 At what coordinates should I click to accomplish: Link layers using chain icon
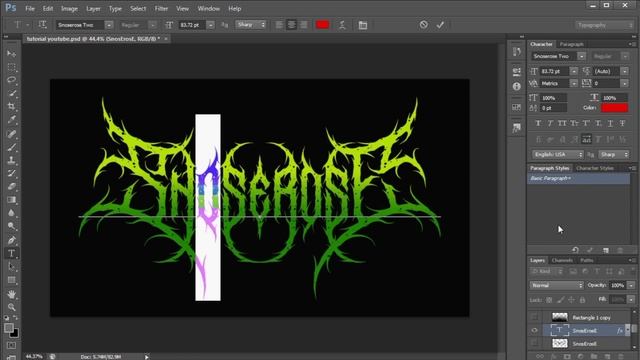540,356
